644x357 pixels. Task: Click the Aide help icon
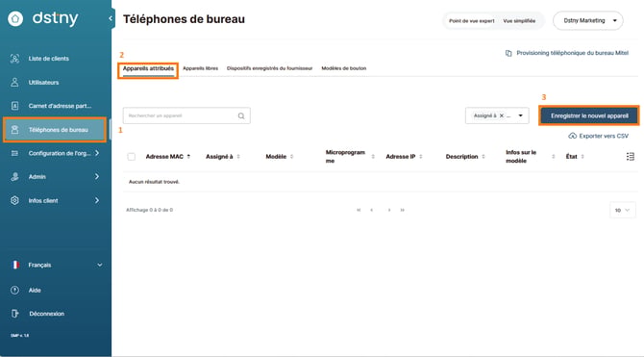pos(14,290)
